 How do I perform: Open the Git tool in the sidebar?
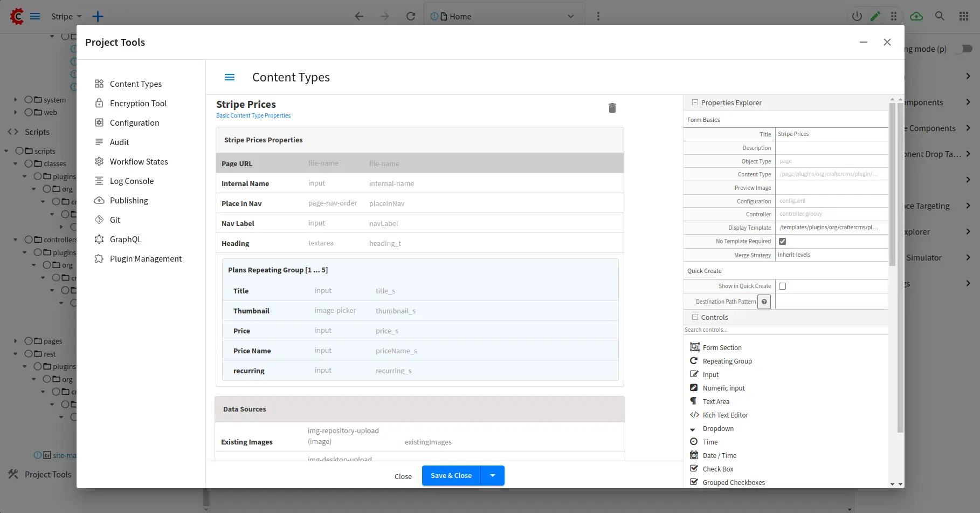(x=115, y=220)
